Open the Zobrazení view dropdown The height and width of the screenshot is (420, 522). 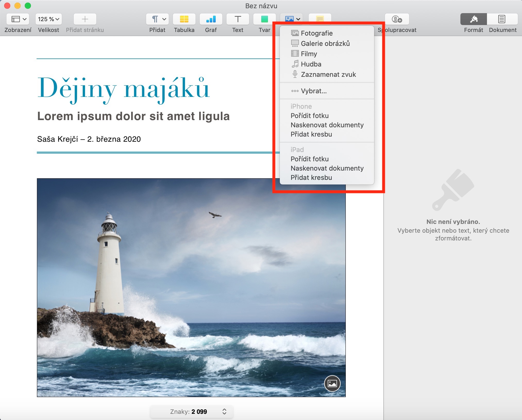click(18, 19)
